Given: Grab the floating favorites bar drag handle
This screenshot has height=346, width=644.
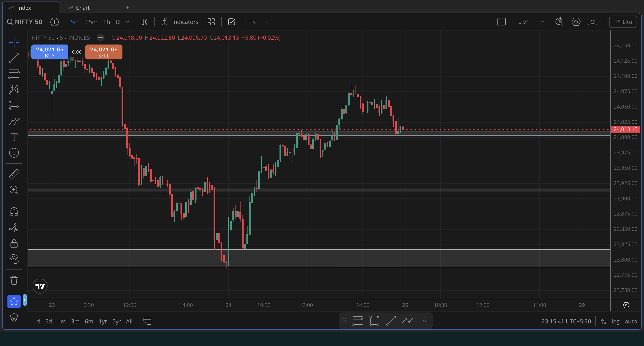Looking at the screenshot, I should pos(344,321).
